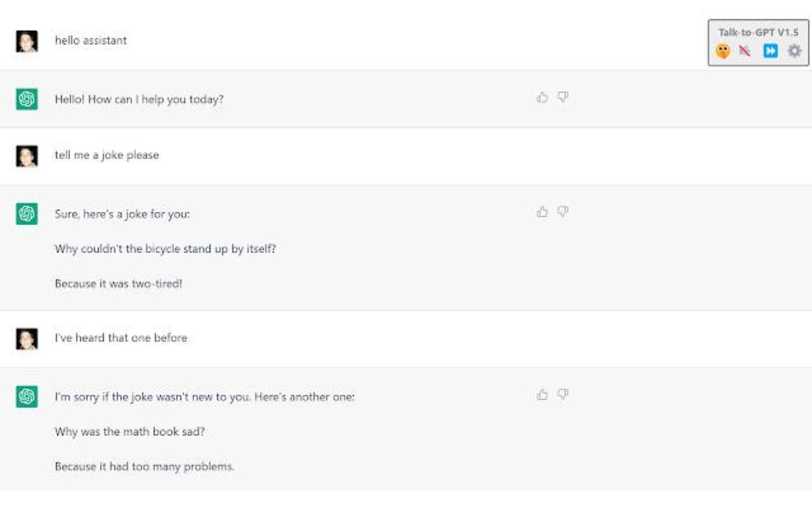812x508 pixels.
Task: Click the line 'Why was the math book sad?'
Action: (x=130, y=432)
